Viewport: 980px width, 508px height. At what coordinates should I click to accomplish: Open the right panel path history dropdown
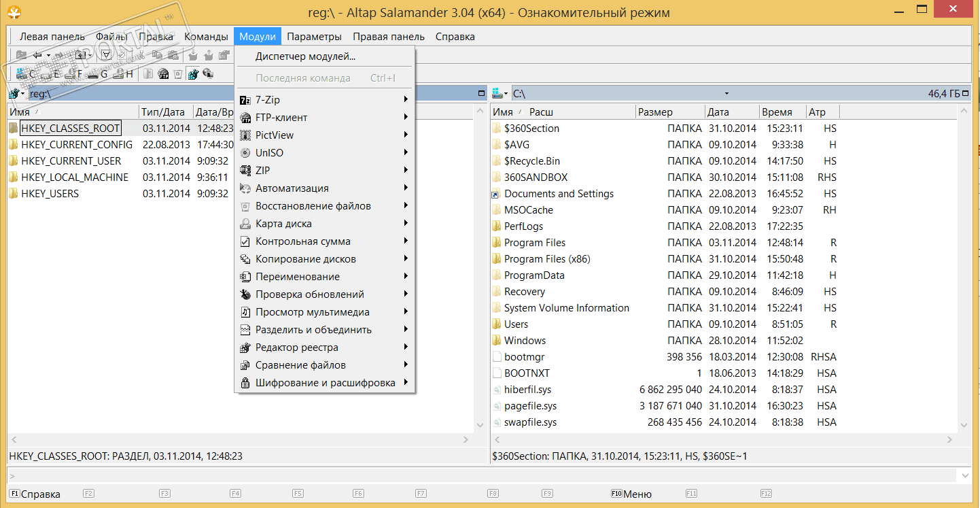pyautogui.click(x=727, y=93)
